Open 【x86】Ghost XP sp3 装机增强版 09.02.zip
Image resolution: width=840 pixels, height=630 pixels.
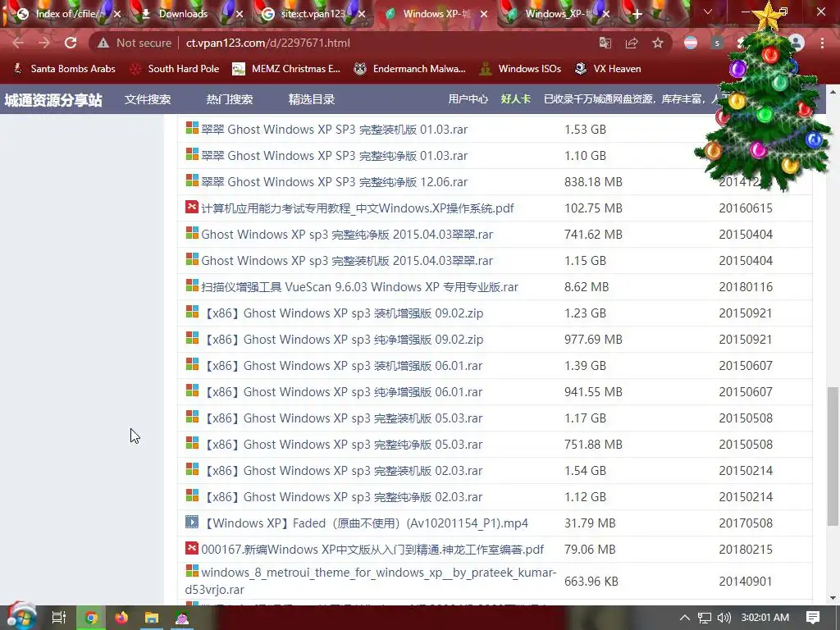[342, 313]
